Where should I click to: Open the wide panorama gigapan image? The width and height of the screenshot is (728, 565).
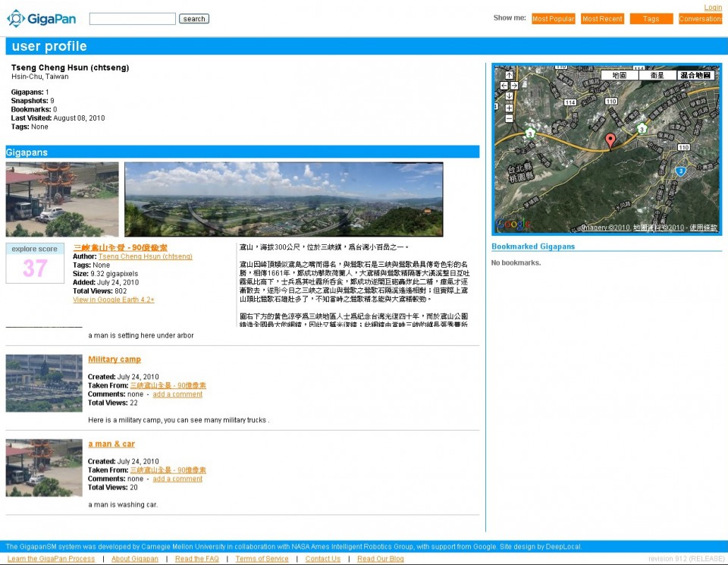(x=284, y=199)
